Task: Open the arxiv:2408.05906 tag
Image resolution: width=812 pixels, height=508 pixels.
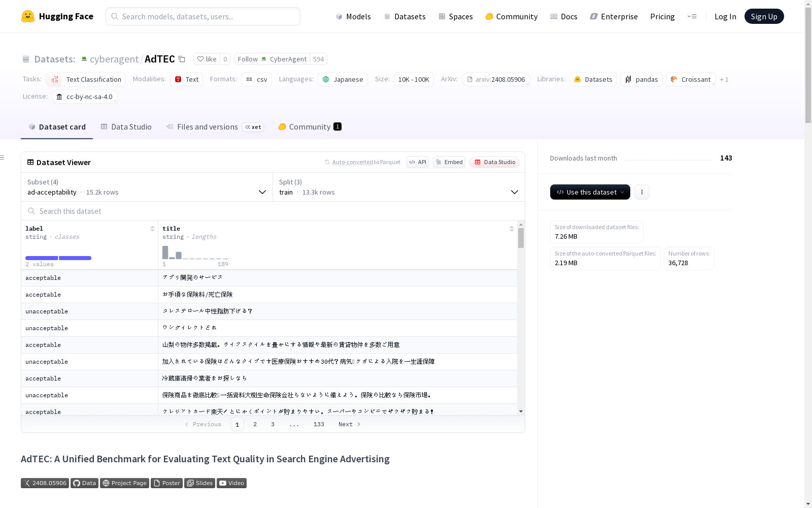Action: (496, 79)
